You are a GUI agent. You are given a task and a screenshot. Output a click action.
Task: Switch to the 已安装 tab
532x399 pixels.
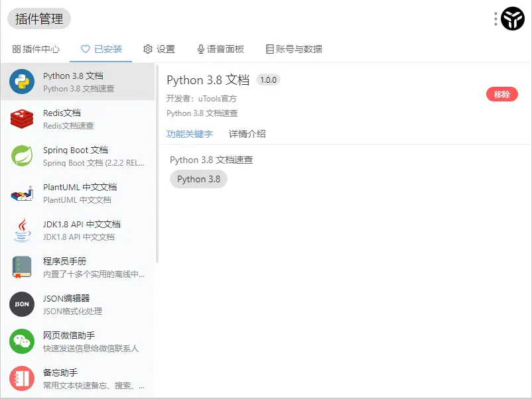click(101, 49)
